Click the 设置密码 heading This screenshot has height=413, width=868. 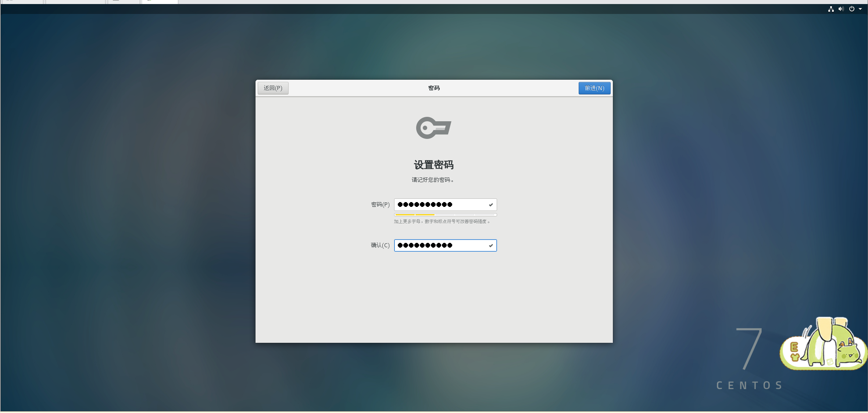(434, 165)
